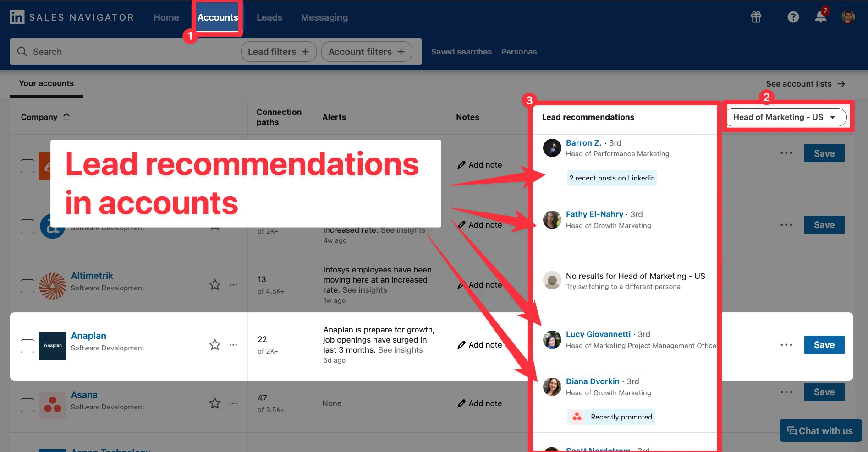Open Diana Dvorkin profile photo
The image size is (868, 452).
(552, 387)
